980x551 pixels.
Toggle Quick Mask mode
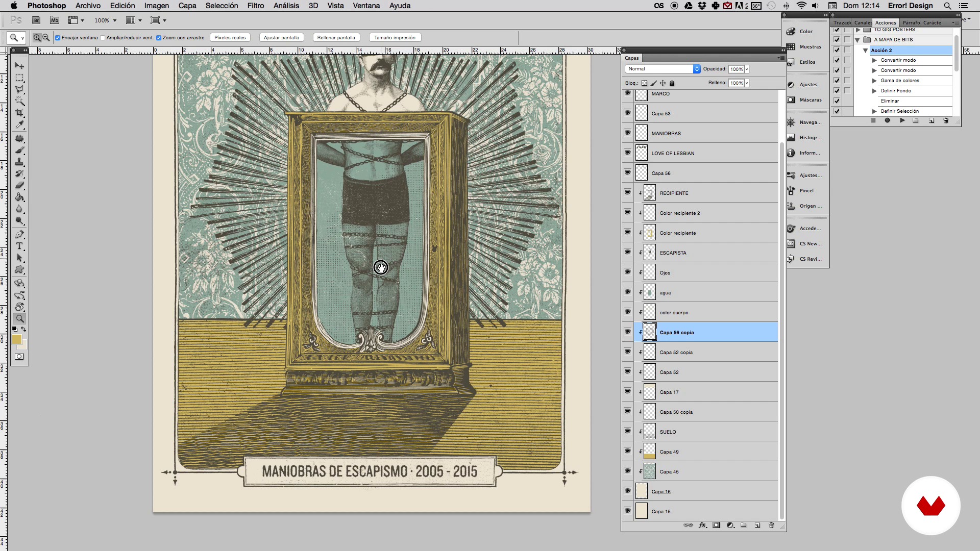[x=19, y=357]
